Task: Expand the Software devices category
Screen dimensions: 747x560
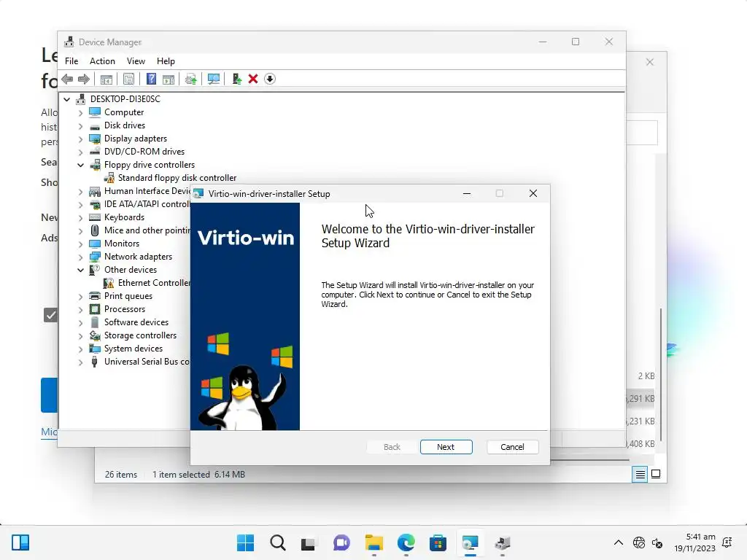Action: point(80,323)
